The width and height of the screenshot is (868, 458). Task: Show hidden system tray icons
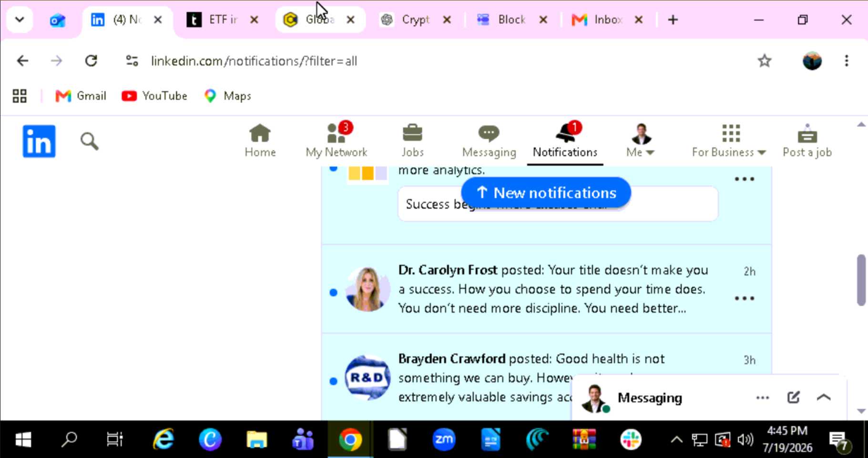pos(676,440)
